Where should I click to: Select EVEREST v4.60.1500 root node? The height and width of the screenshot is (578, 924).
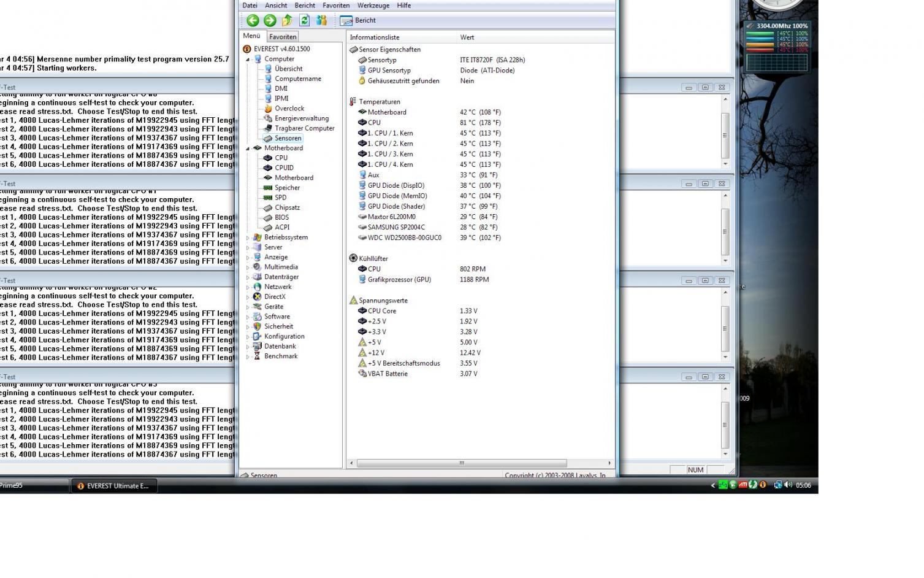point(277,49)
